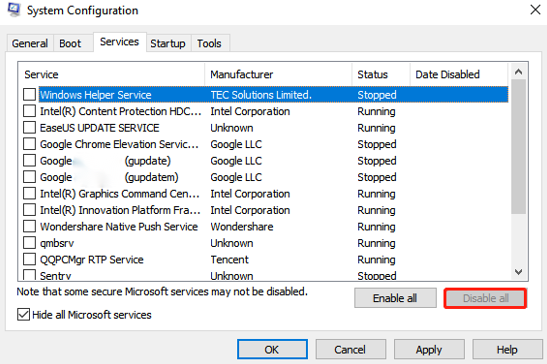Tick Wondershare Native Push Service checkbox
The image size is (547, 364).
click(29, 226)
